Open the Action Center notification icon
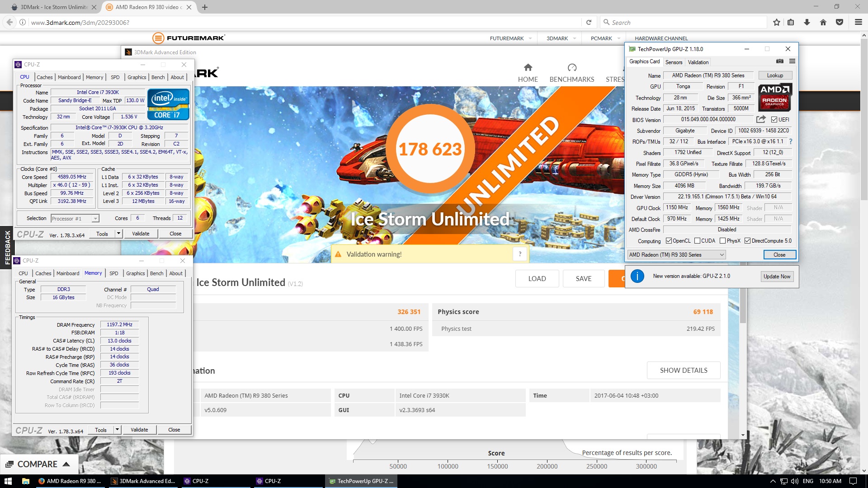868x488 pixels. pos(853,481)
